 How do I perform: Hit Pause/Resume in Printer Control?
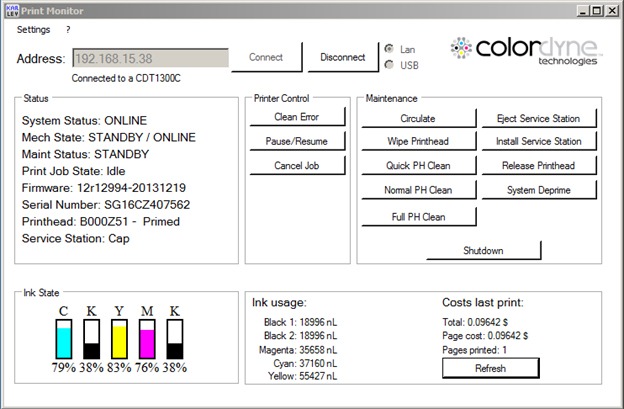coord(295,141)
